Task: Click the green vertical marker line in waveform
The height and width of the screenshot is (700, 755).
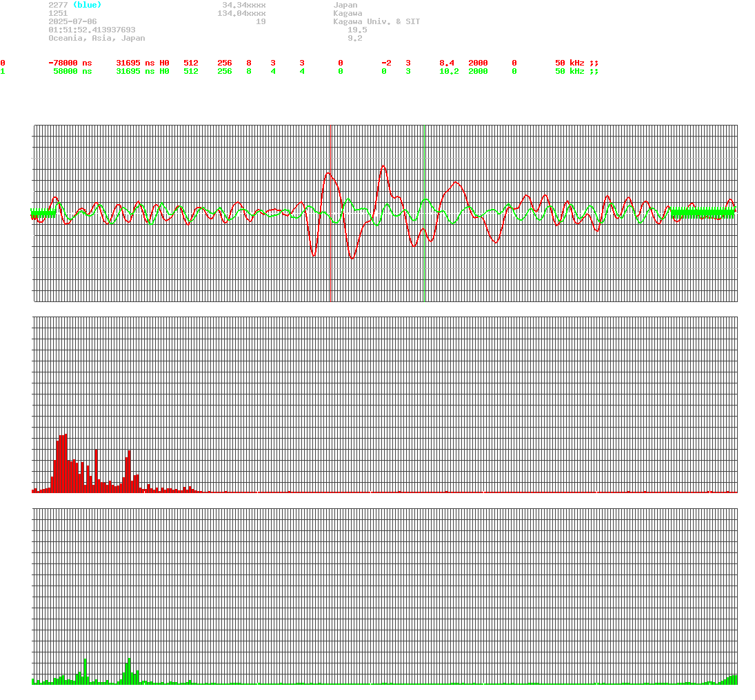Action: [x=424, y=213]
